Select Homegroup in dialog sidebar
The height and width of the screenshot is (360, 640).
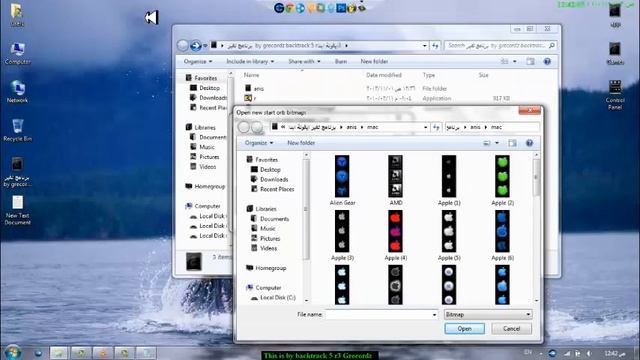tap(266, 268)
